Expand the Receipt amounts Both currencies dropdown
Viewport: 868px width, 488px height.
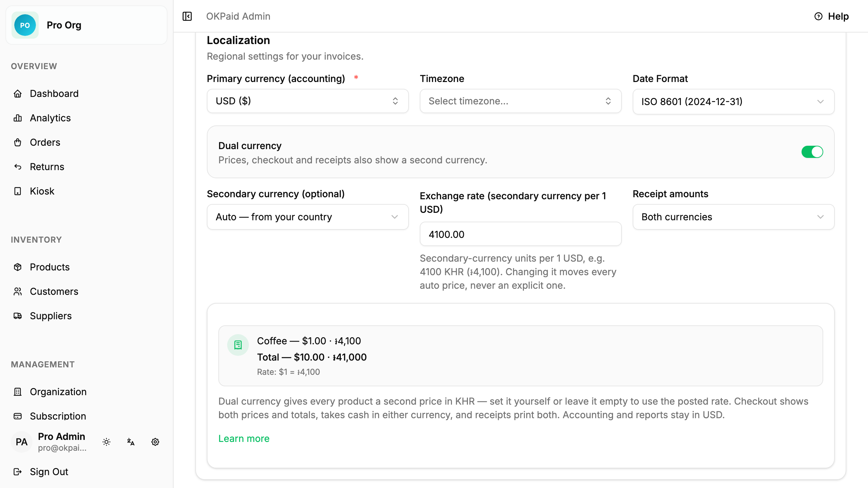pos(733,217)
